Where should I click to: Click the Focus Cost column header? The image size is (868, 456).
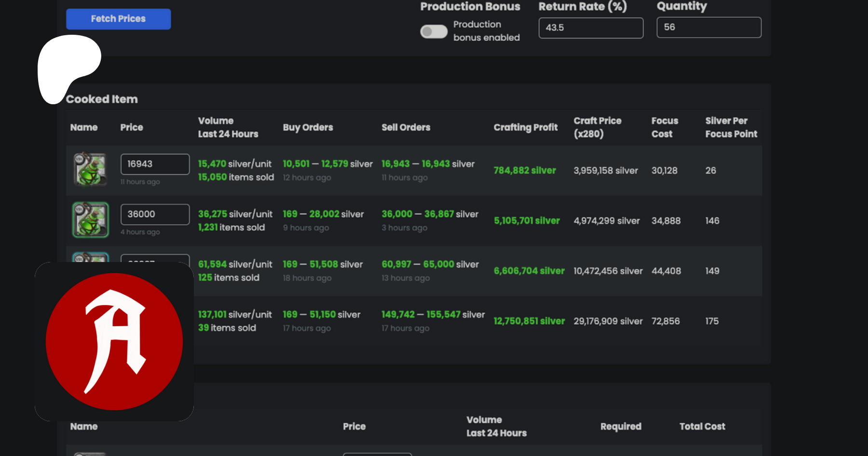coord(665,127)
